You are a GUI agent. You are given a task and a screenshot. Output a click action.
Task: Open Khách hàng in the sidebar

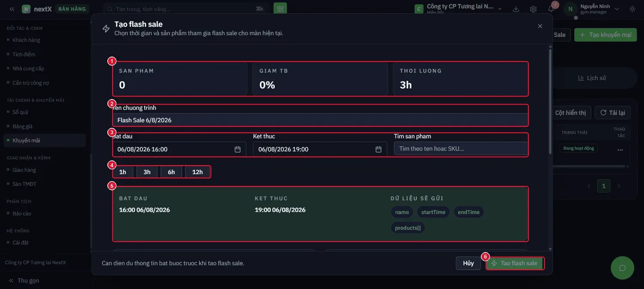[x=26, y=40]
